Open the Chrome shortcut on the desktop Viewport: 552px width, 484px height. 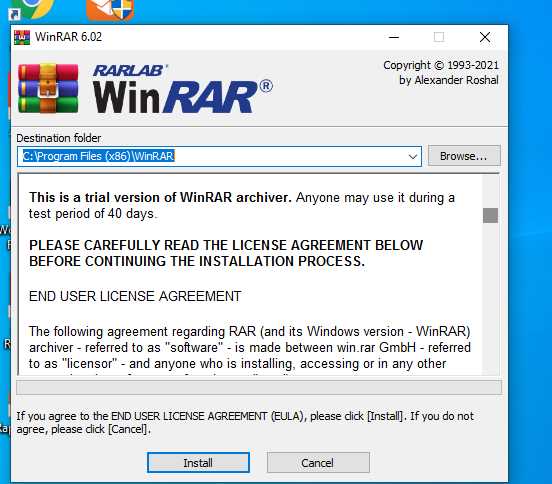coord(31,9)
